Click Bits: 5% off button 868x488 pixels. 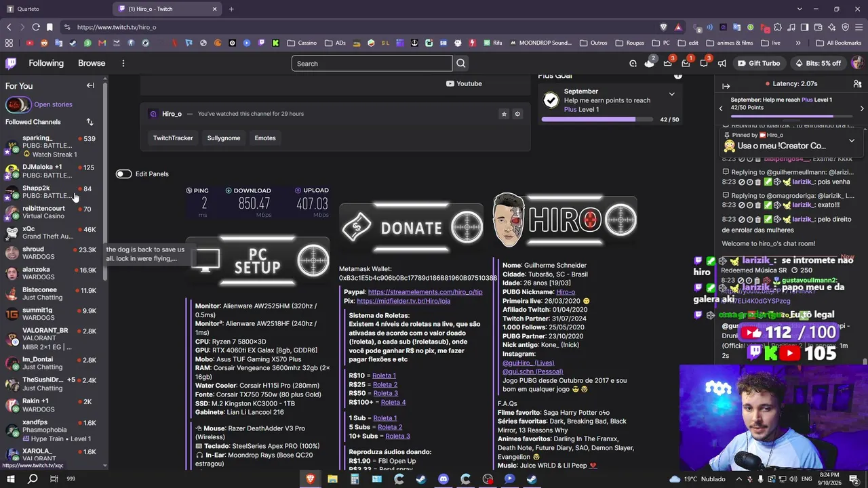pyautogui.click(x=817, y=63)
